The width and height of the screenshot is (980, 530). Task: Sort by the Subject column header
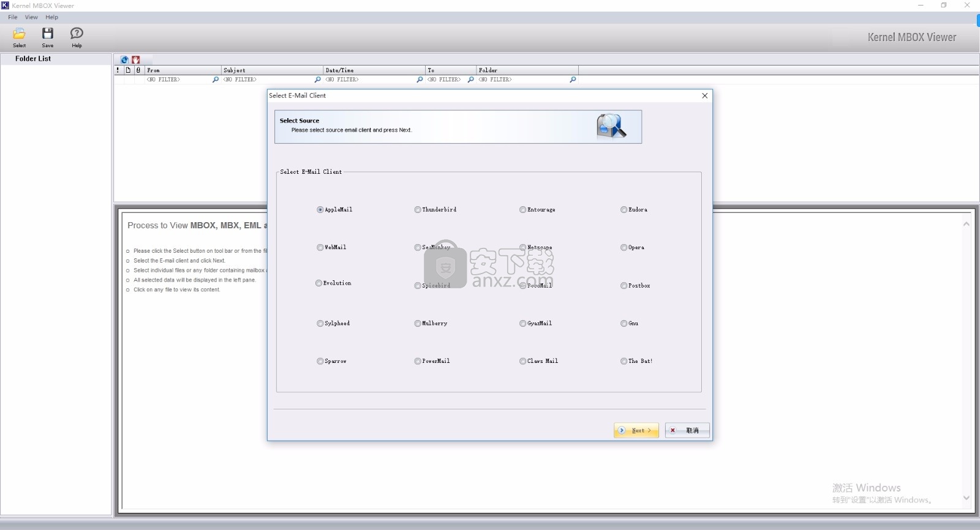pos(272,70)
